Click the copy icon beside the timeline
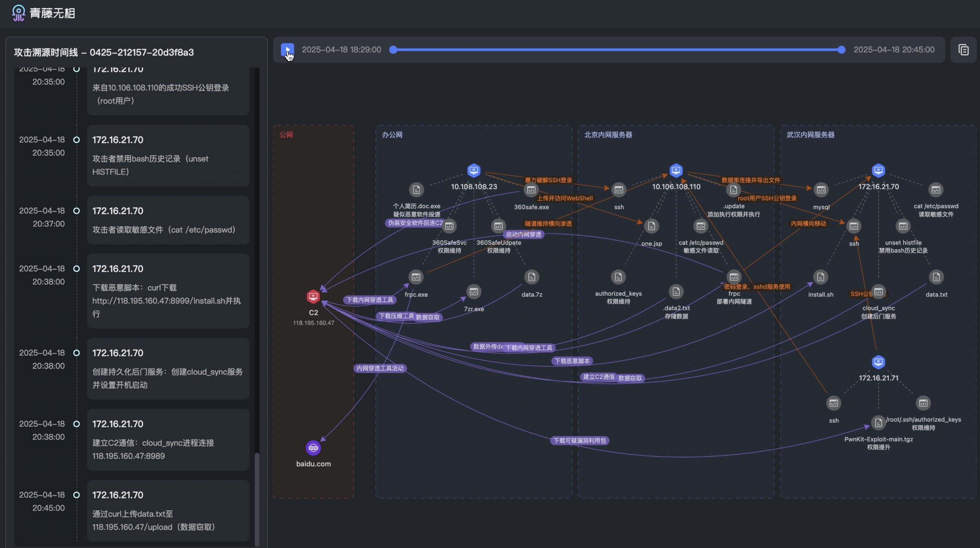The image size is (980, 548). (963, 49)
